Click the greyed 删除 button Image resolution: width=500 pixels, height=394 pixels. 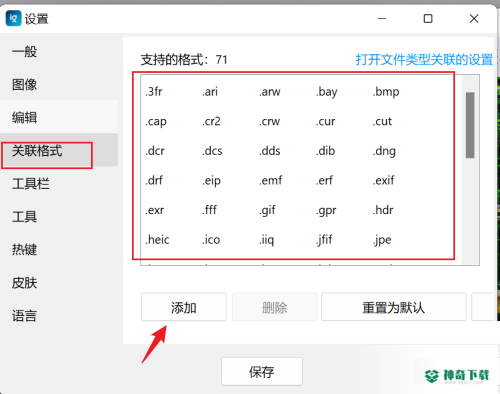click(x=275, y=307)
